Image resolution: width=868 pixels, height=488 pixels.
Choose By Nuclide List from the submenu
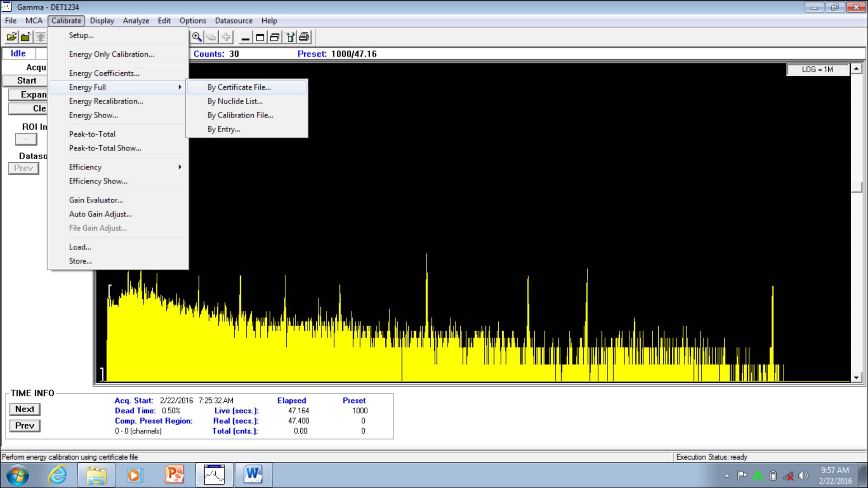click(235, 101)
